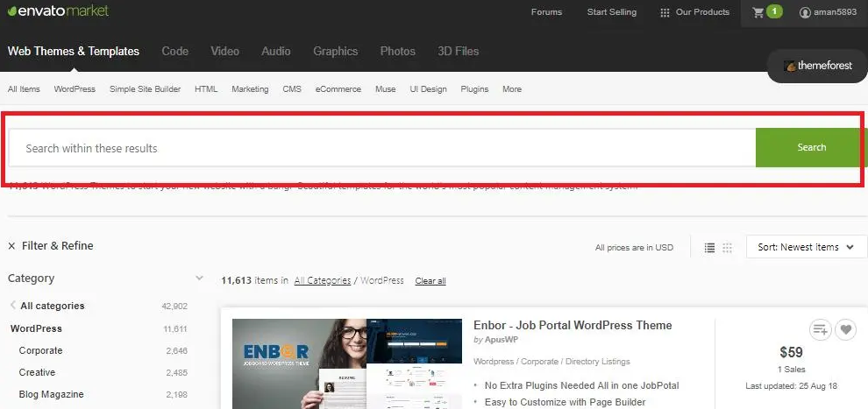Viewport: 868px width, 409px height.
Task: Click the Clear all link
Action: [430, 281]
